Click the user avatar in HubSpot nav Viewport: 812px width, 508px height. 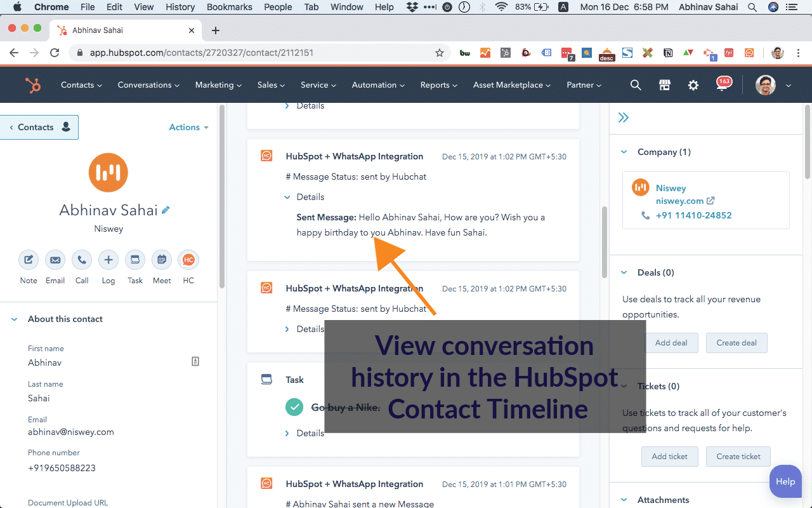766,85
